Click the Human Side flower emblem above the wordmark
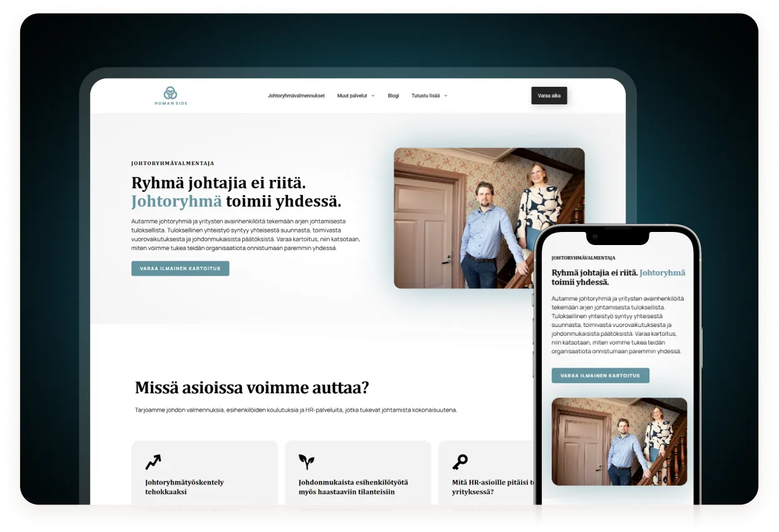 point(169,91)
